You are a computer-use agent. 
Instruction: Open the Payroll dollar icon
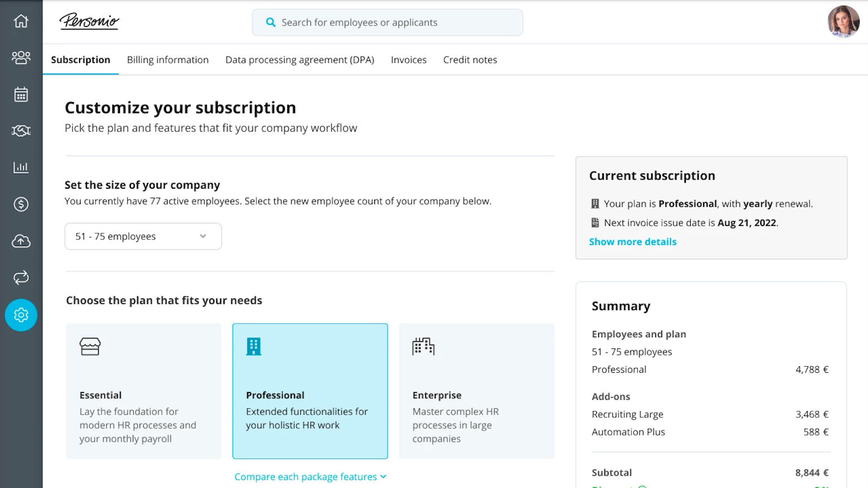tap(21, 204)
